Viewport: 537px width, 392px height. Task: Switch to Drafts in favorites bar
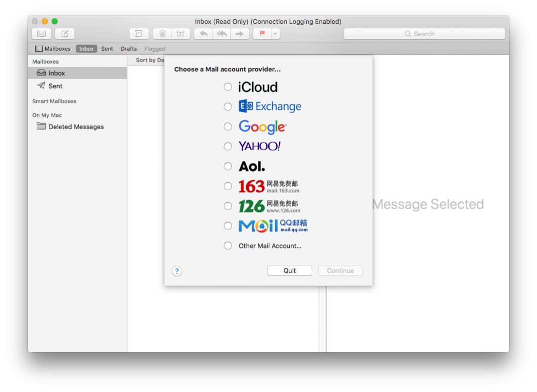pyautogui.click(x=128, y=49)
